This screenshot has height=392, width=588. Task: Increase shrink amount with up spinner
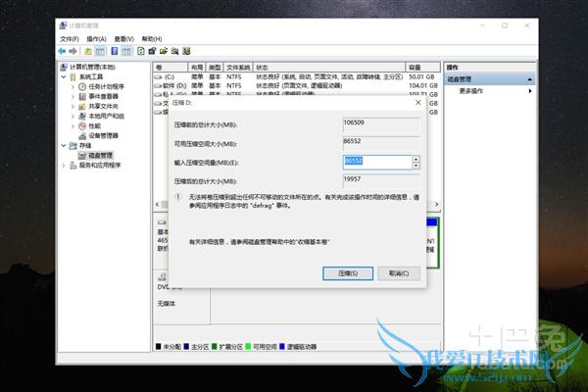(416, 159)
